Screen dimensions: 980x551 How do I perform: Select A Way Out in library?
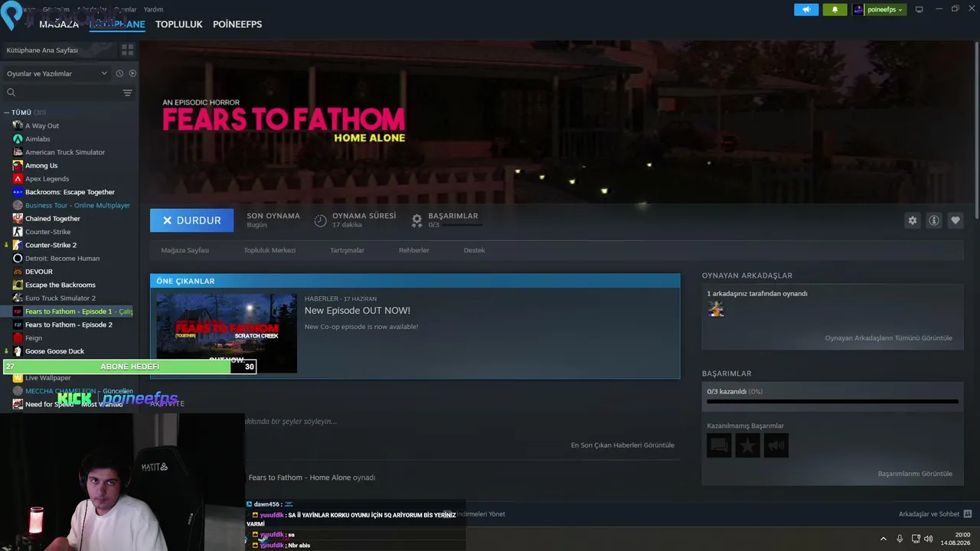pyautogui.click(x=42, y=126)
